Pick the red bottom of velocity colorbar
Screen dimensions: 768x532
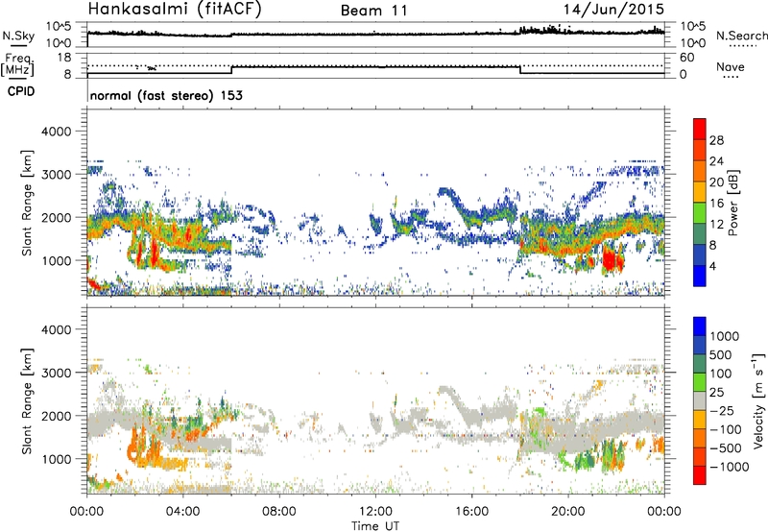[x=700, y=475]
